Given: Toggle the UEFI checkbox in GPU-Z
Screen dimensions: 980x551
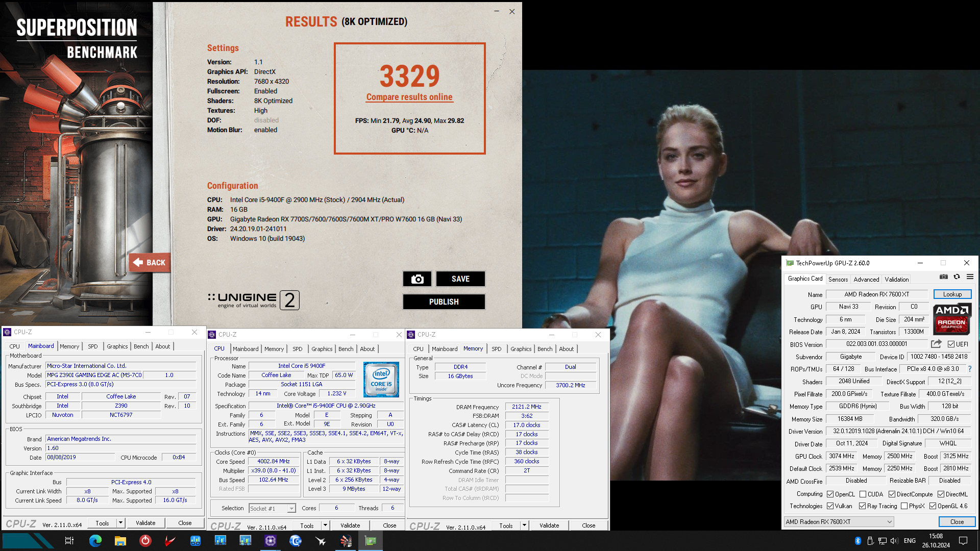Looking at the screenshot, I should [x=951, y=344].
